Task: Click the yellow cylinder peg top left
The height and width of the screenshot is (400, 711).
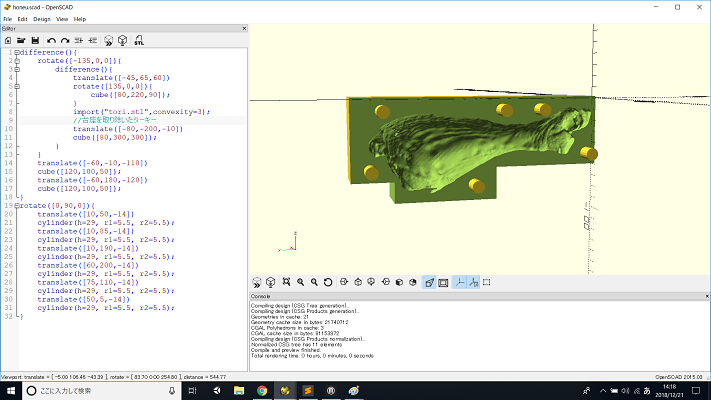Action: coord(382,111)
